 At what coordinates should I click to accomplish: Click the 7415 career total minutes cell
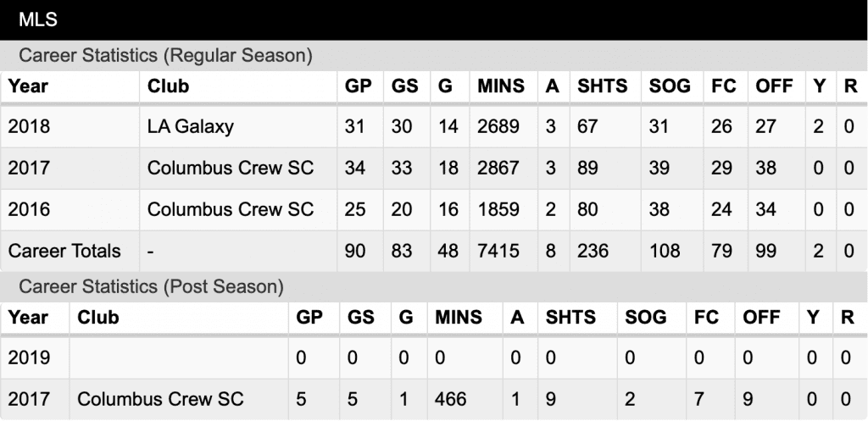[498, 251]
